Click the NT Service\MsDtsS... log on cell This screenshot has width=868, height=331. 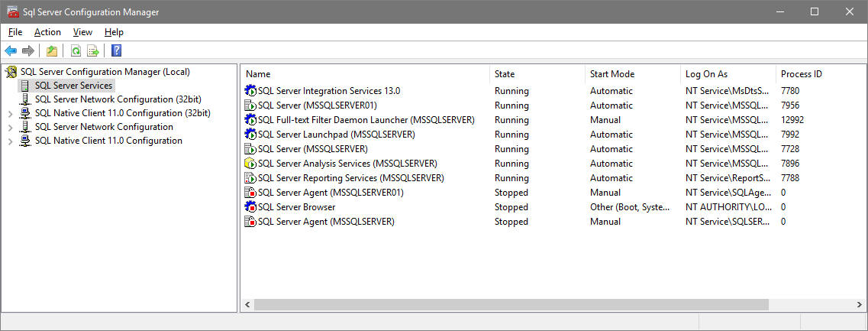[x=726, y=90]
